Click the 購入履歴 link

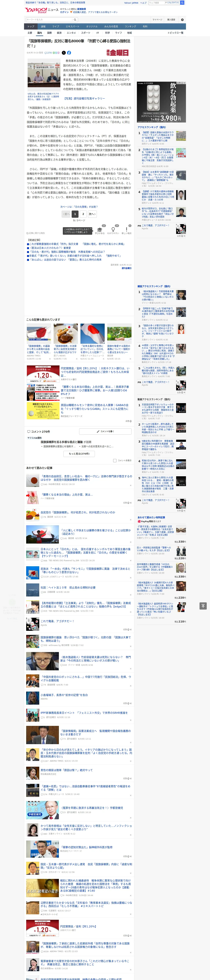point(171,19)
